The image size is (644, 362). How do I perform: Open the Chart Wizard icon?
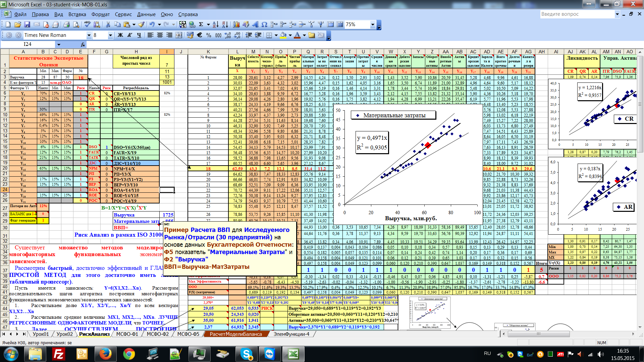tap(236, 24)
